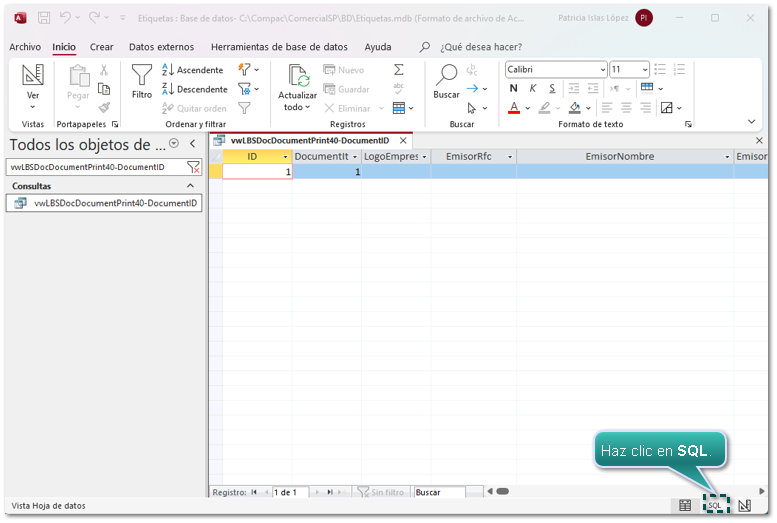Image resolution: width=777 pixels, height=523 pixels.
Task: Open the Datos externos tab
Action: (x=161, y=47)
